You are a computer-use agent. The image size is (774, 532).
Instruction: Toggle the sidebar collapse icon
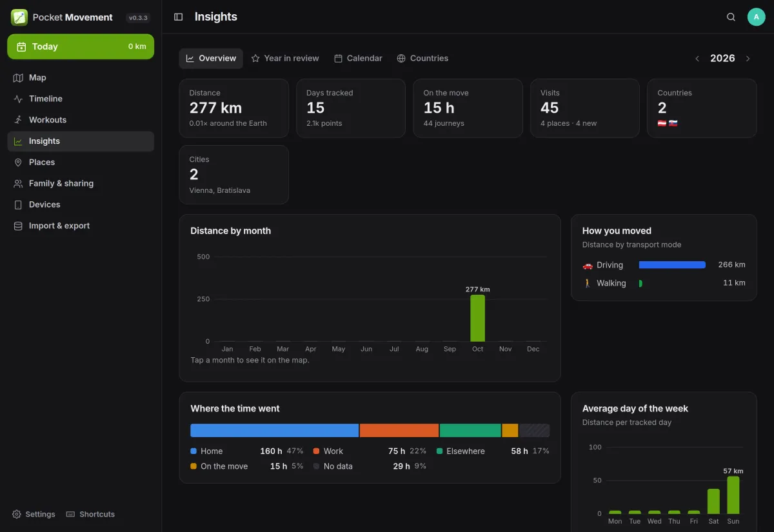179,17
